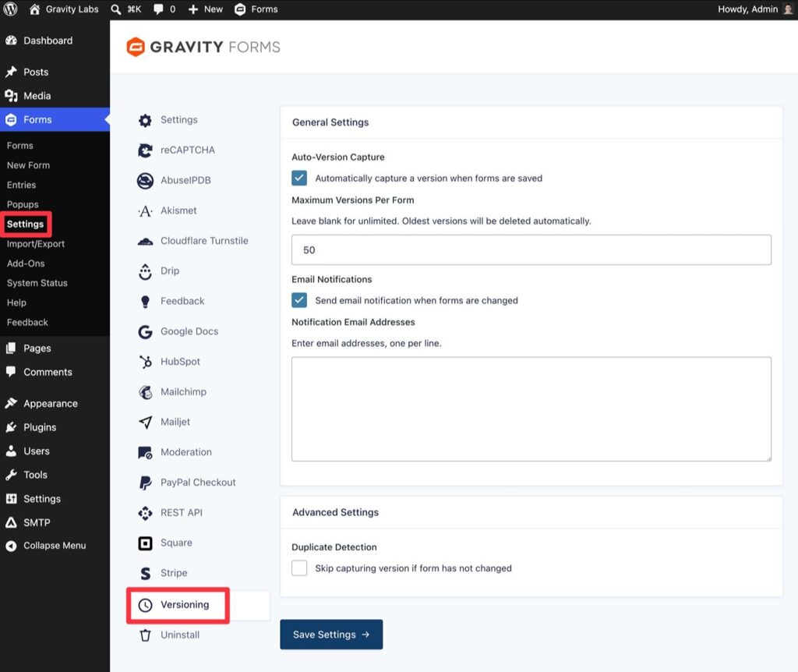This screenshot has height=672, width=798.
Task: Click the Save Settings button
Action: (x=331, y=635)
